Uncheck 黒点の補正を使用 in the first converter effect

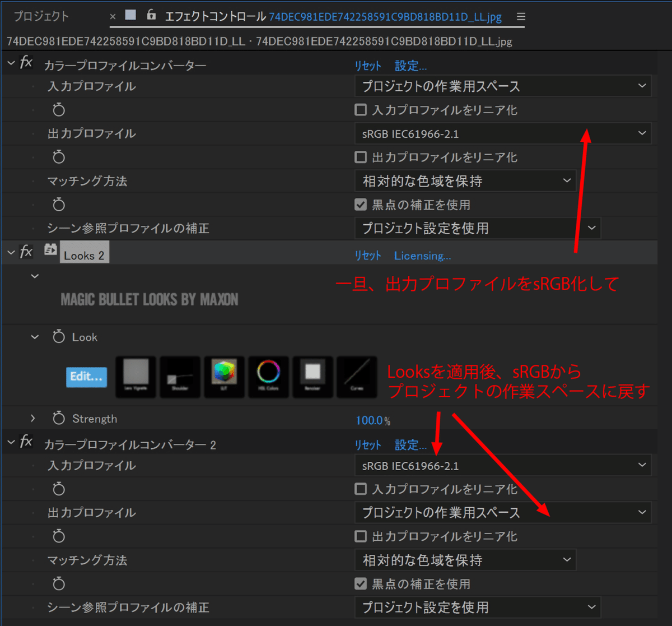coord(361,205)
